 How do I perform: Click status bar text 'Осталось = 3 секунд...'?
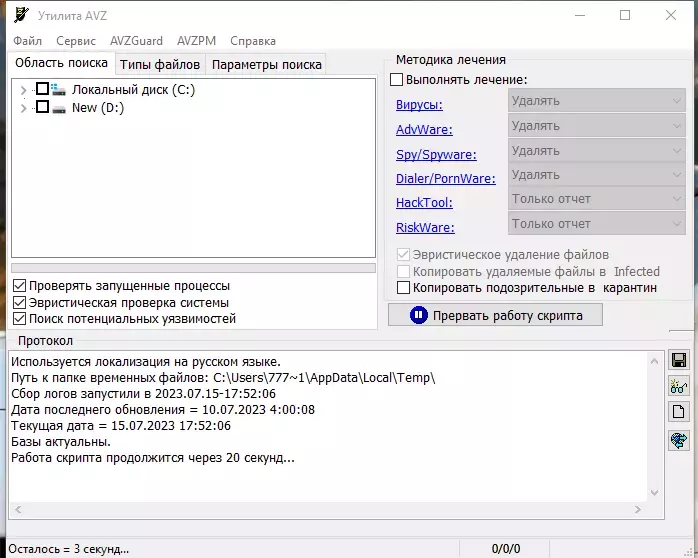[x=69, y=549]
